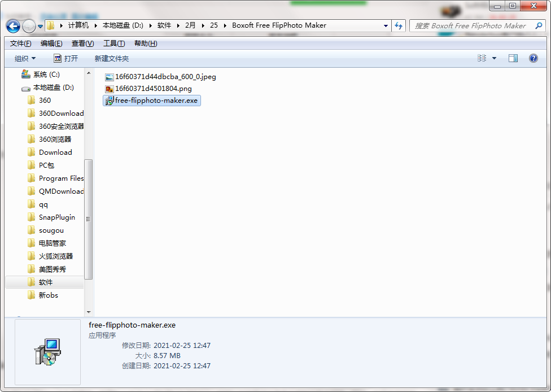The image size is (551, 392).
Task: Open the 新obs folder
Action: [x=48, y=295]
